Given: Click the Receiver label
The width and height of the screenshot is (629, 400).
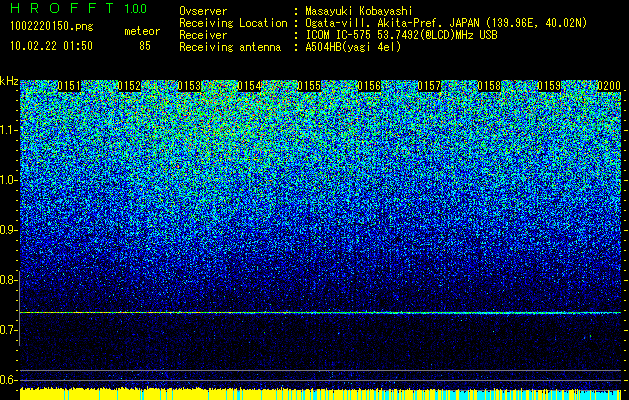Looking at the screenshot, I should [x=203, y=35].
